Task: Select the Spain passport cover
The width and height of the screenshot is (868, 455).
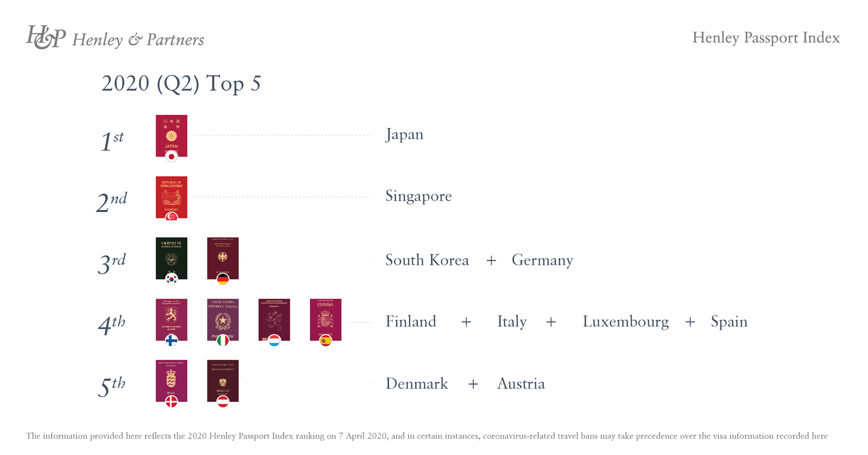Action: [325, 320]
